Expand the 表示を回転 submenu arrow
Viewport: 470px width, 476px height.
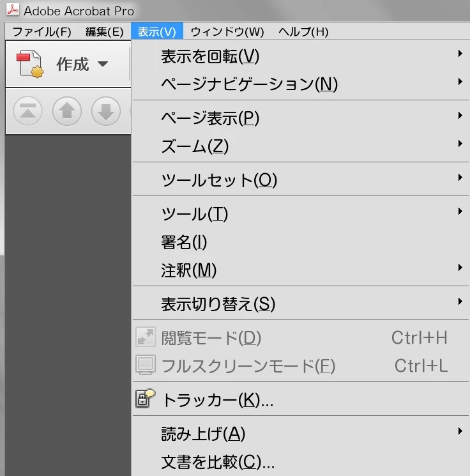(x=460, y=54)
